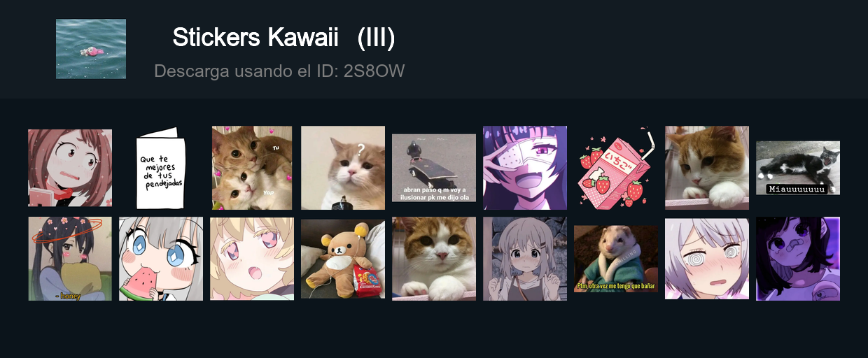Pick the grumpy orange-white cat with paws sticker
Screen dimensions: 868x358
434,259
